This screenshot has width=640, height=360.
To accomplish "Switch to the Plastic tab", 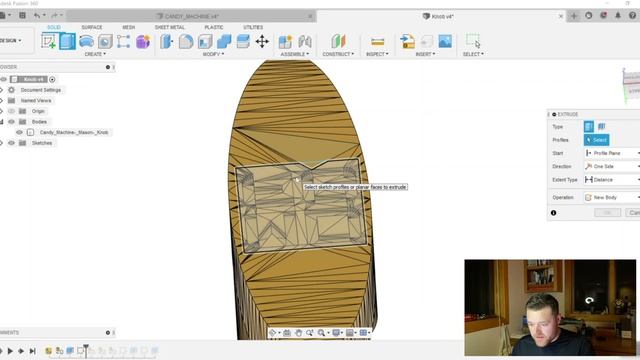I will point(214,27).
